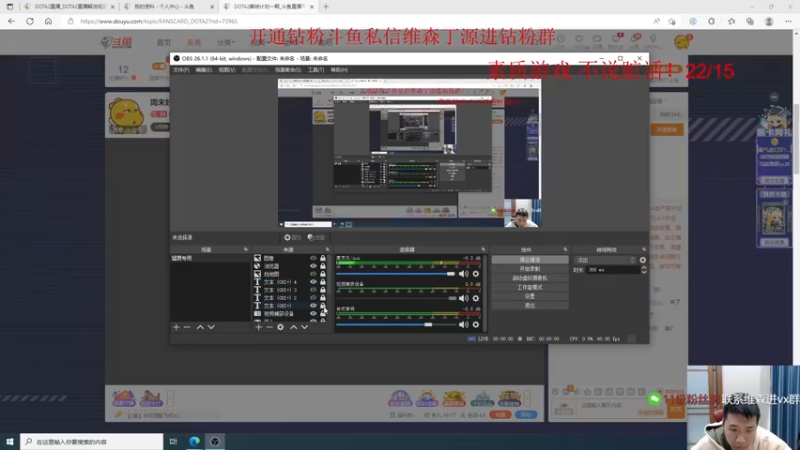The width and height of the screenshot is (800, 450).
Task: Add a new scene with plus icon
Action: tap(177, 327)
